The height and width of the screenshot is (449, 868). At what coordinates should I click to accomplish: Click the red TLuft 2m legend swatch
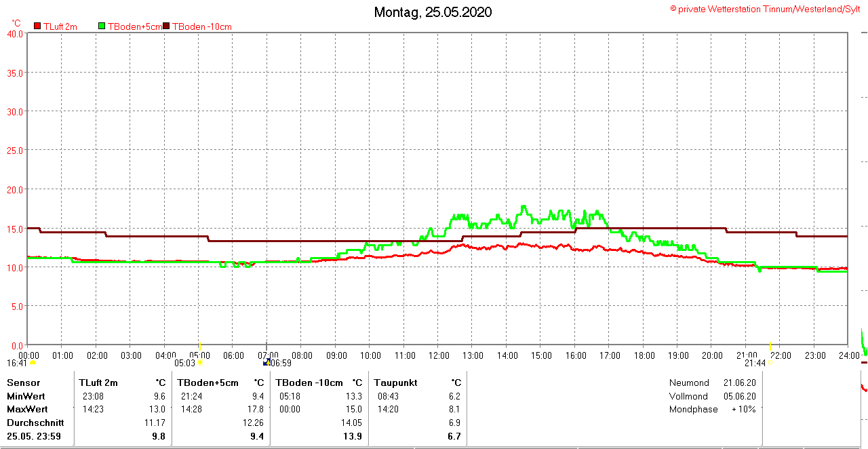coord(37,26)
